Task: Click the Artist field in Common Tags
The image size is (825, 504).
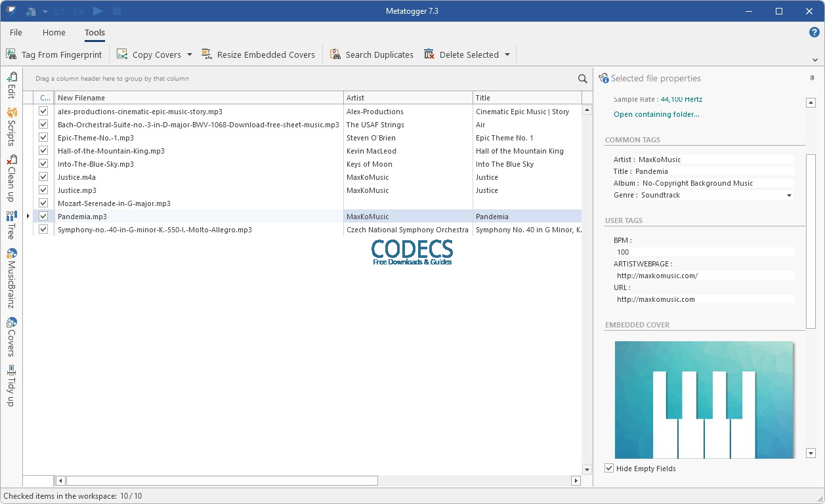Action: pyautogui.click(x=716, y=159)
